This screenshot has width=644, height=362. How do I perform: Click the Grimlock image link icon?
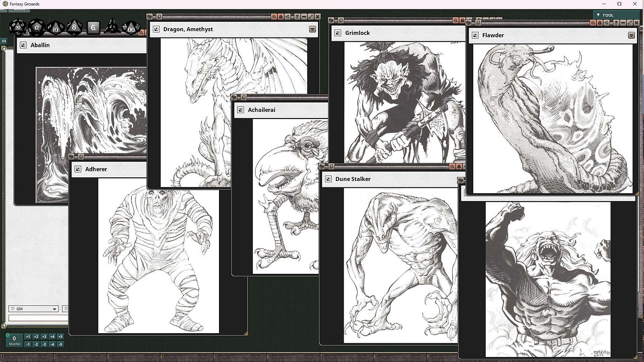pos(338,33)
